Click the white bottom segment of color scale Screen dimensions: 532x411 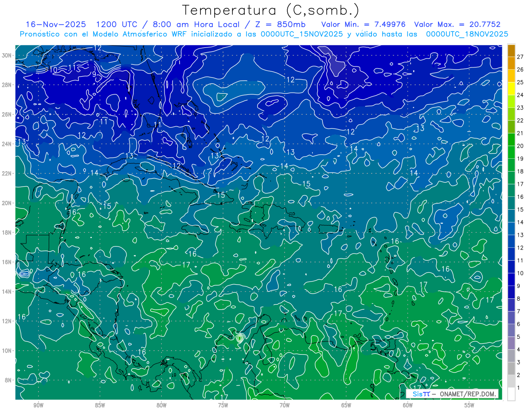[x=511, y=394]
